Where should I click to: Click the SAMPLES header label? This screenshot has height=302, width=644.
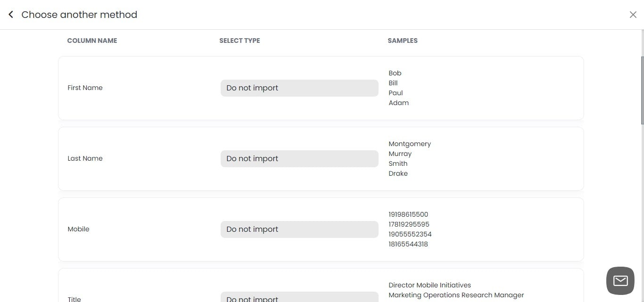coord(403,41)
